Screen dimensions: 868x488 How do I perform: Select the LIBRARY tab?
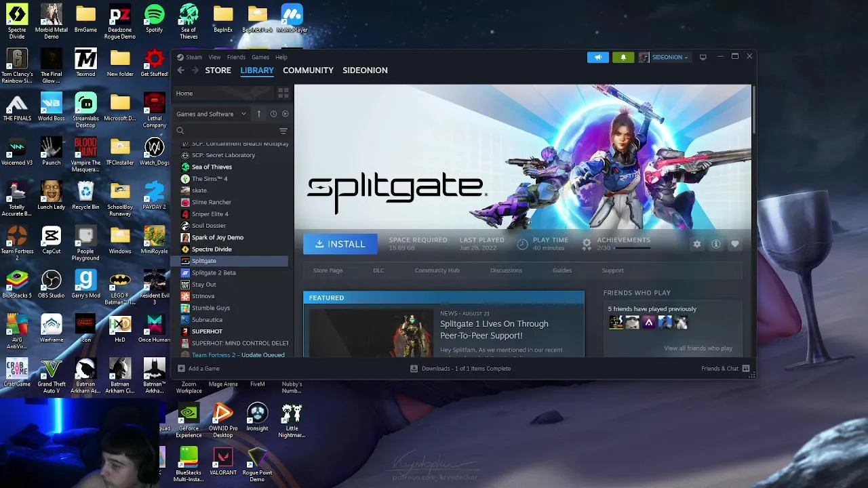(257, 70)
